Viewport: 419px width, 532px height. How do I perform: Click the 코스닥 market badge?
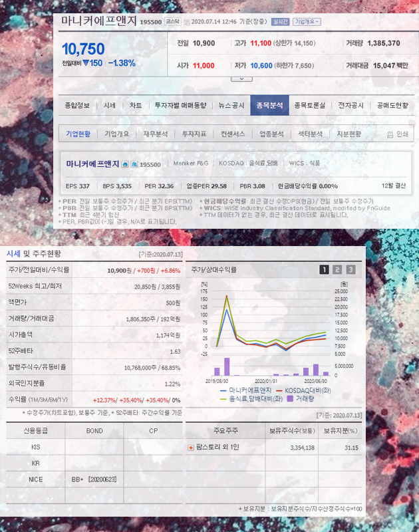[173, 22]
